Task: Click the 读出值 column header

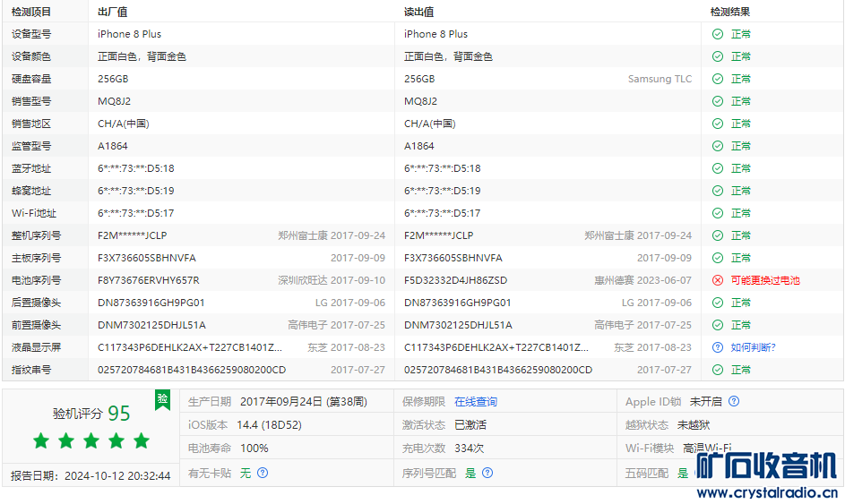Action: [x=418, y=12]
